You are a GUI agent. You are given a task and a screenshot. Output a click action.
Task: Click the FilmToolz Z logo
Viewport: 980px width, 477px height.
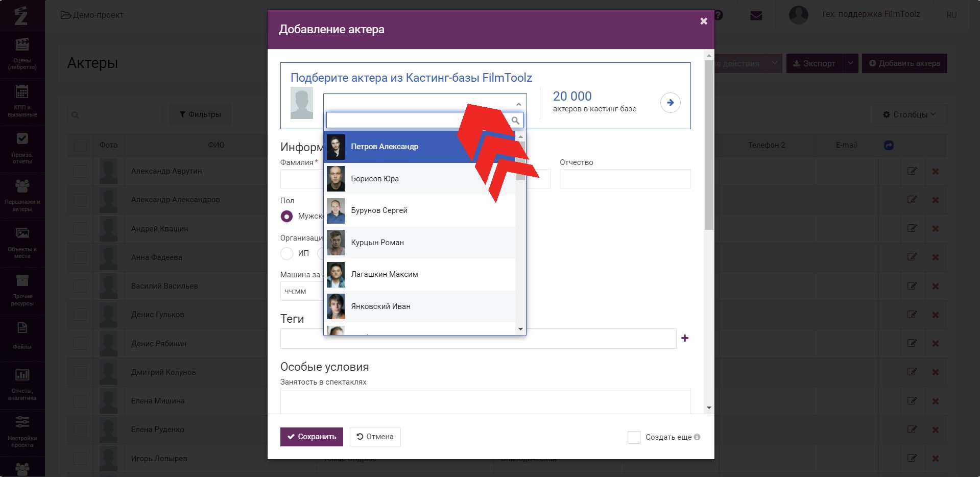(21, 15)
